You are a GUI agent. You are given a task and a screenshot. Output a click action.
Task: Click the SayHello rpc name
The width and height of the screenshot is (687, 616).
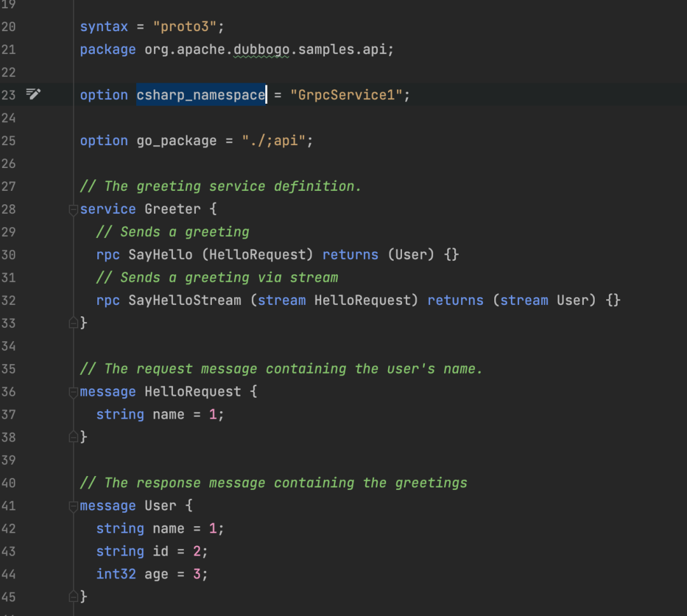click(x=159, y=255)
